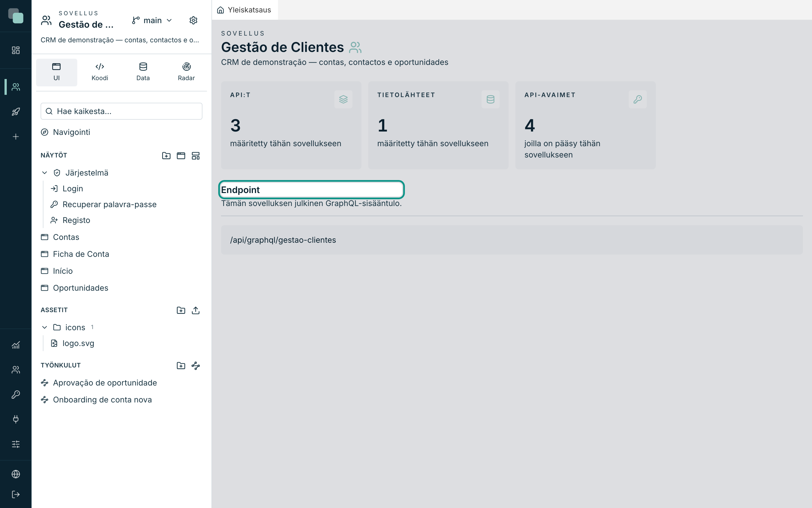The width and height of the screenshot is (812, 508).
Task: Open the plug integrations icon
Action: point(16,419)
